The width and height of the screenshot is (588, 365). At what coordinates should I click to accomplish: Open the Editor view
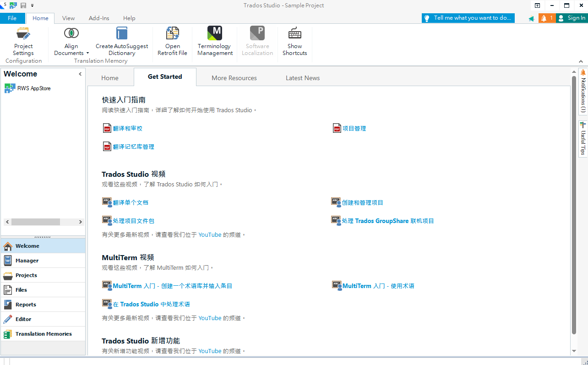(43, 319)
